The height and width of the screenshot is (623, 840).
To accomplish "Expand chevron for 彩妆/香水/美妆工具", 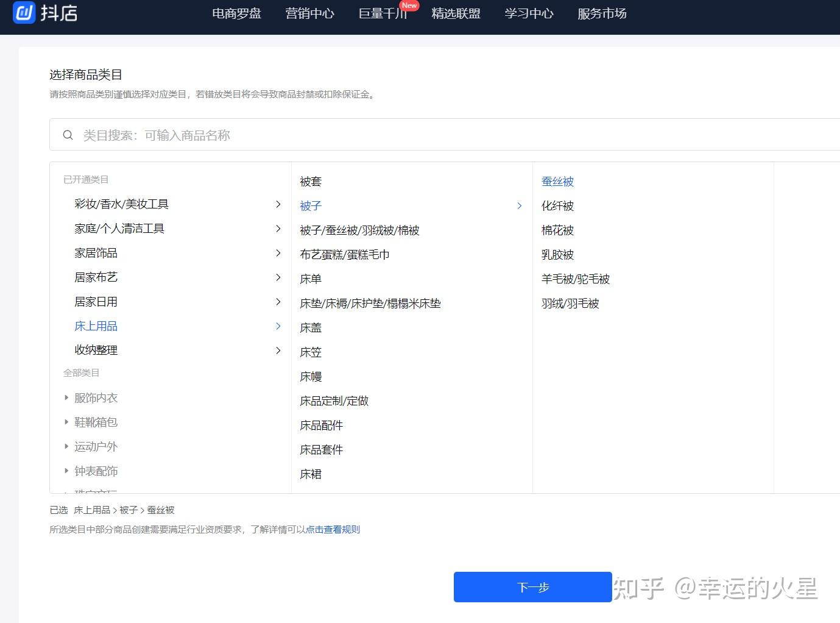I will click(x=278, y=204).
